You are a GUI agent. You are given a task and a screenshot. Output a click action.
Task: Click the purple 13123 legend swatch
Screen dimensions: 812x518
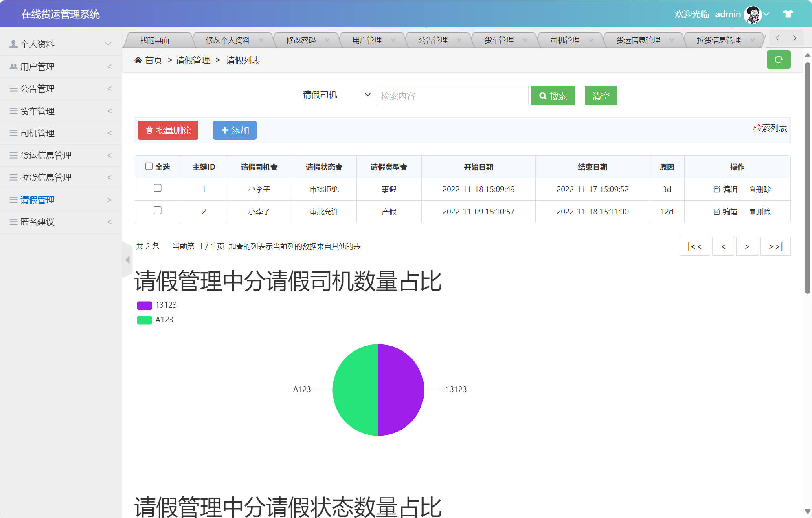pos(144,305)
